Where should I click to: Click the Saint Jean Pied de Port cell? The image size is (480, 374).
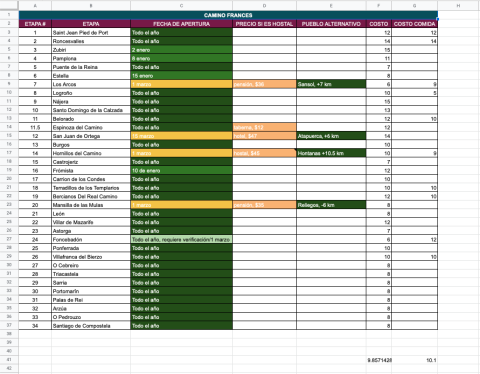click(91, 32)
